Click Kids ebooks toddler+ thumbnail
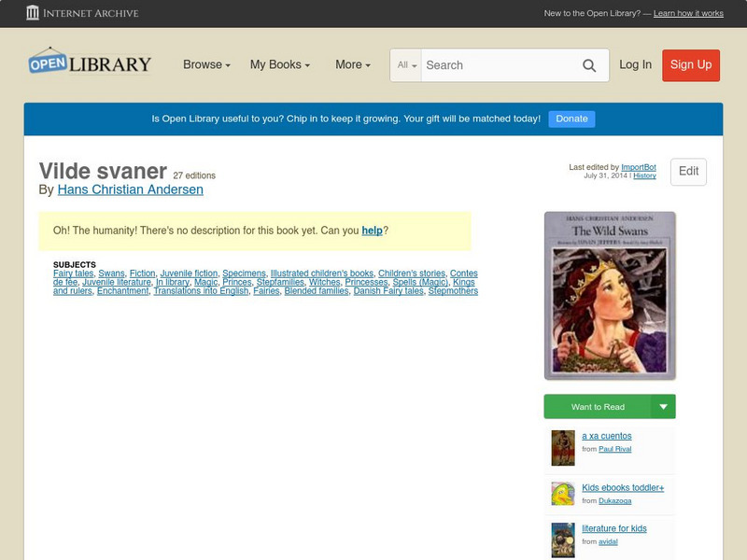 coord(563,494)
